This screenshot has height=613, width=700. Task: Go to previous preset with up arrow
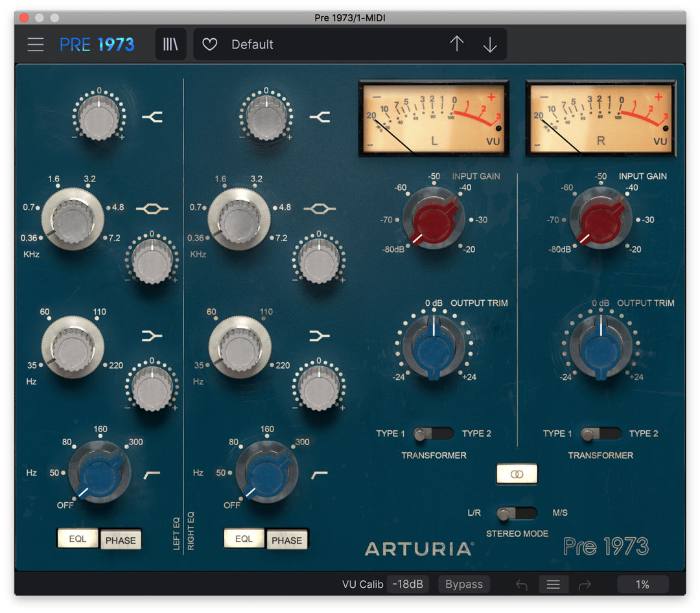(x=457, y=44)
